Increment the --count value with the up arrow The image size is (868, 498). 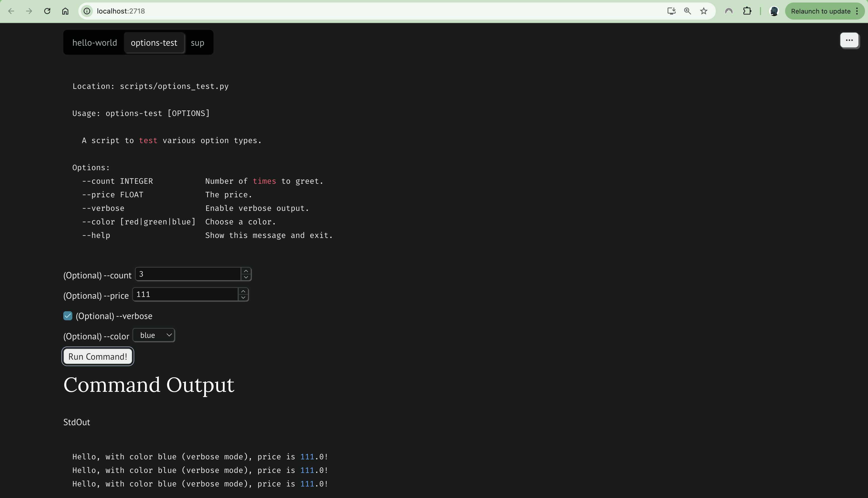[246, 271]
